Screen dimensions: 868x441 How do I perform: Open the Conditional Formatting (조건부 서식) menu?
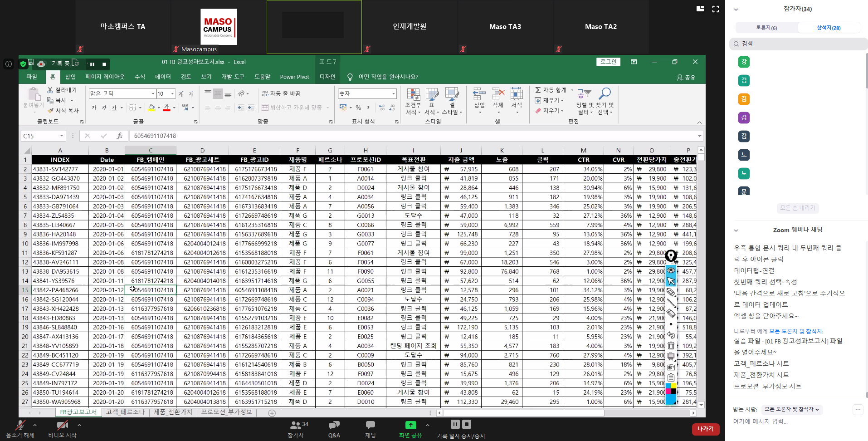[413, 101]
